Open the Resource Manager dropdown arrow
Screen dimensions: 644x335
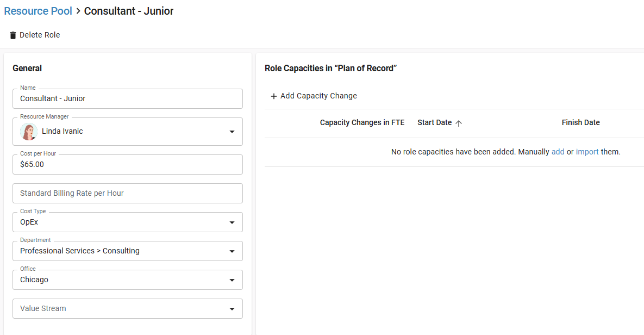click(232, 132)
